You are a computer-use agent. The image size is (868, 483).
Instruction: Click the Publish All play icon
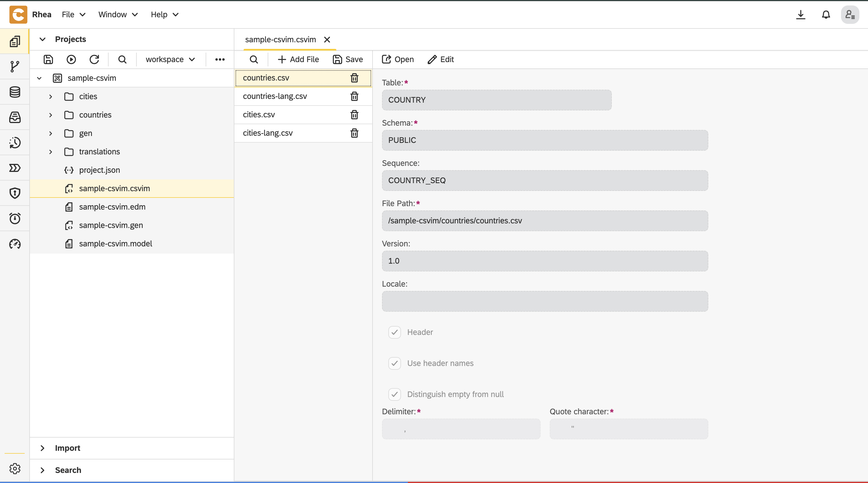71,59
